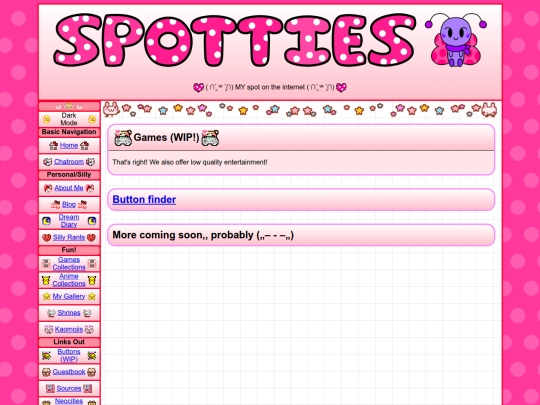
Task: Click heart icon right of Silly Rants
Action: (x=91, y=238)
